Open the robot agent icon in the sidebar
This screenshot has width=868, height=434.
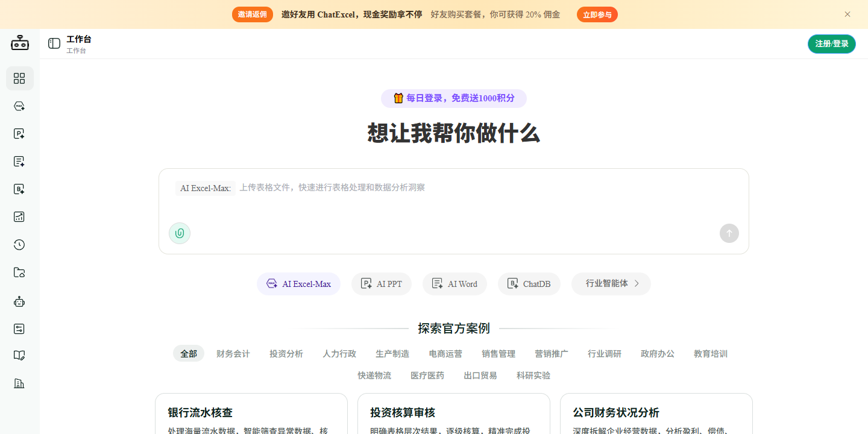[x=19, y=301]
